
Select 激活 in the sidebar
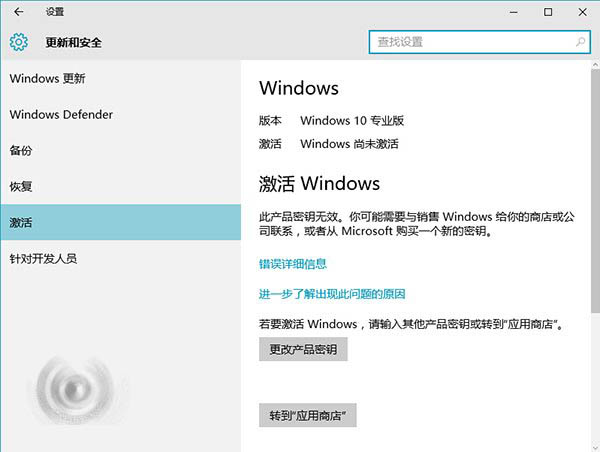pyautogui.click(x=121, y=222)
